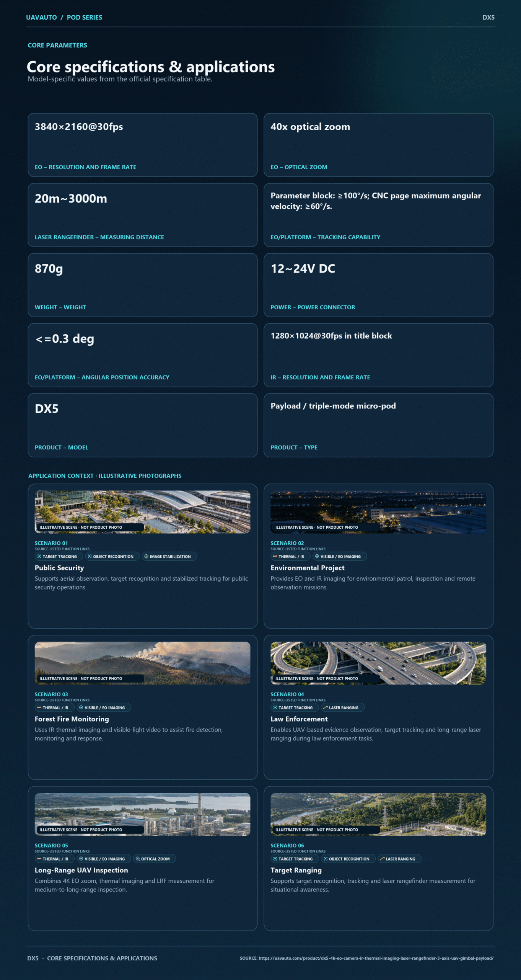Click the Object Recognition icon in Scenario 01

point(90,557)
